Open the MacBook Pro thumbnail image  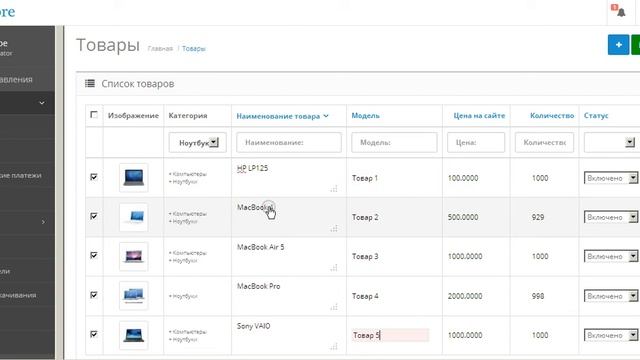coord(133,296)
